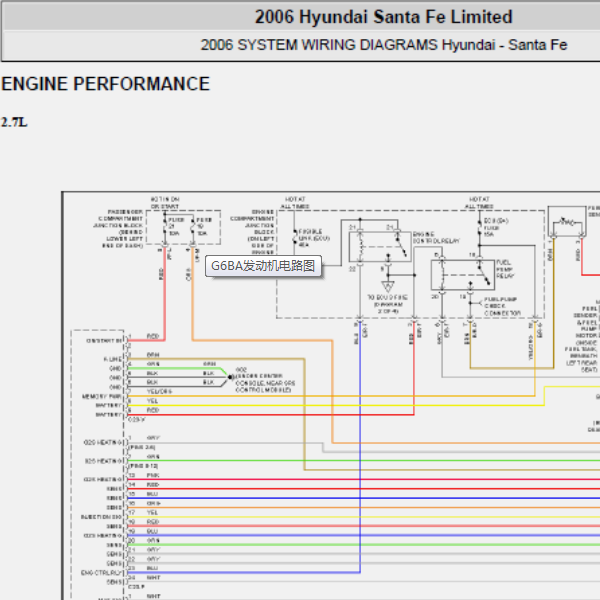Click the 'TO ECU D FUSE DIAGRAM 2 OF 4' note
Viewport: 600px width, 600px height.
click(388, 304)
